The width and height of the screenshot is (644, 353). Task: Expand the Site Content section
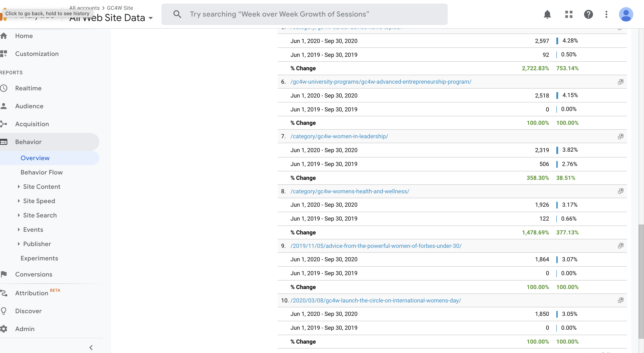[19, 187]
